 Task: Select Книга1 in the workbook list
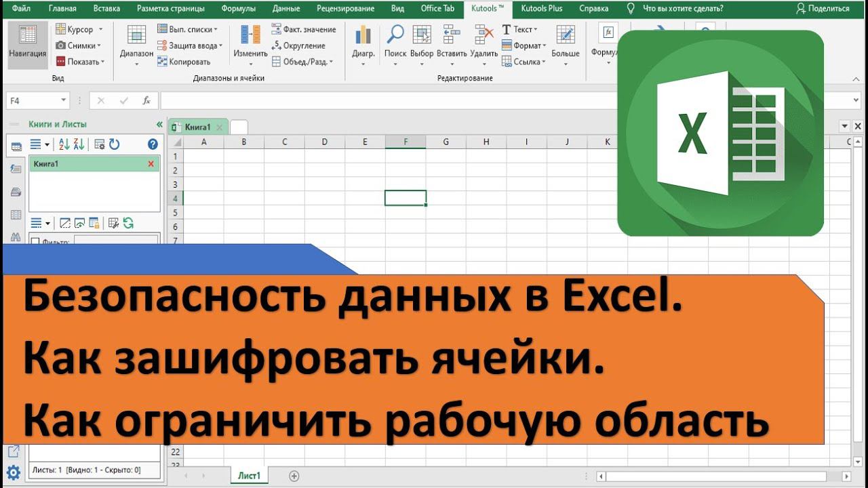point(94,164)
